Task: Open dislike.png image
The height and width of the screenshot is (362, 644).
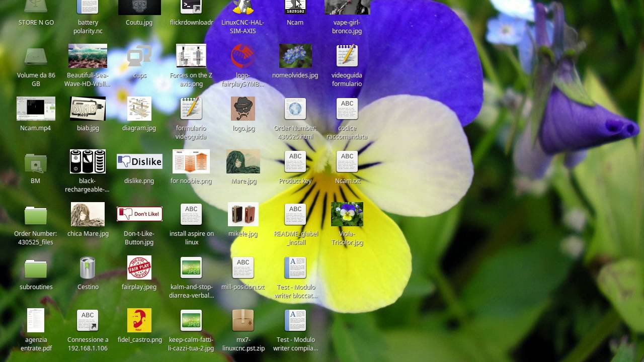Action: (139, 161)
